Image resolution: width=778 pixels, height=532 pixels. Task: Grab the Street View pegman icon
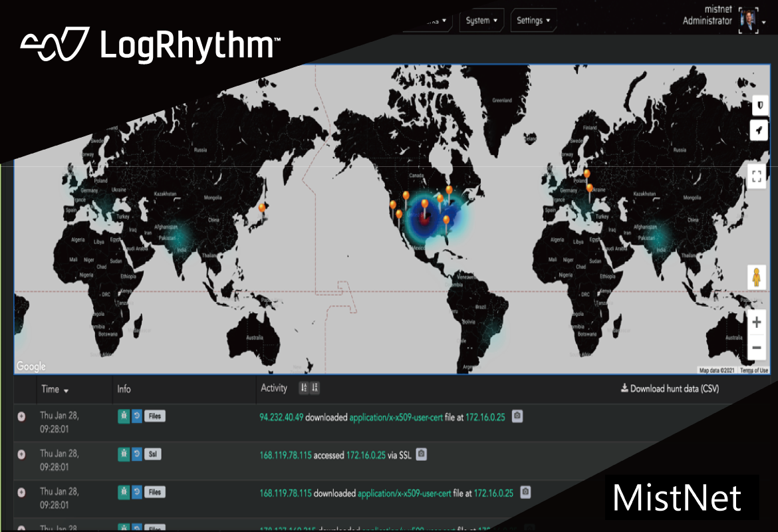point(757,277)
